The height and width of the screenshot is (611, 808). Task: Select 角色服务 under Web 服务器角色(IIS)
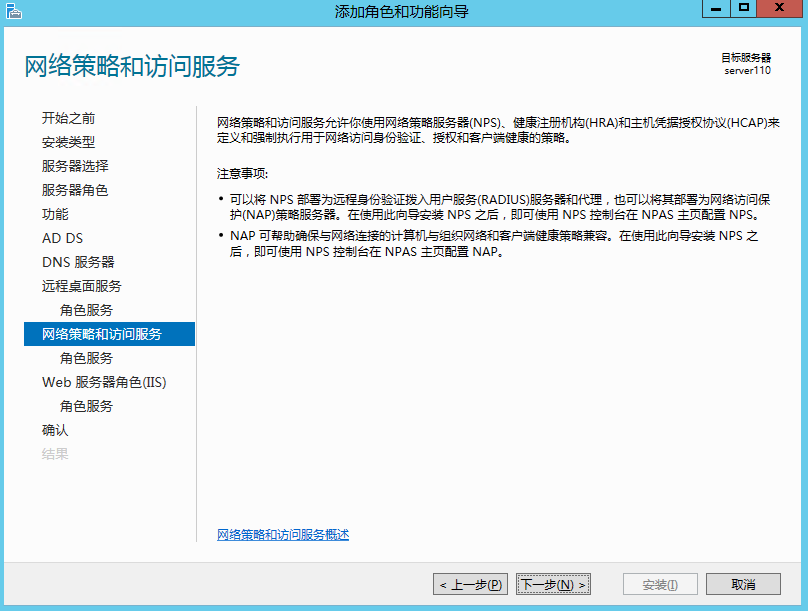pyautogui.click(x=86, y=406)
